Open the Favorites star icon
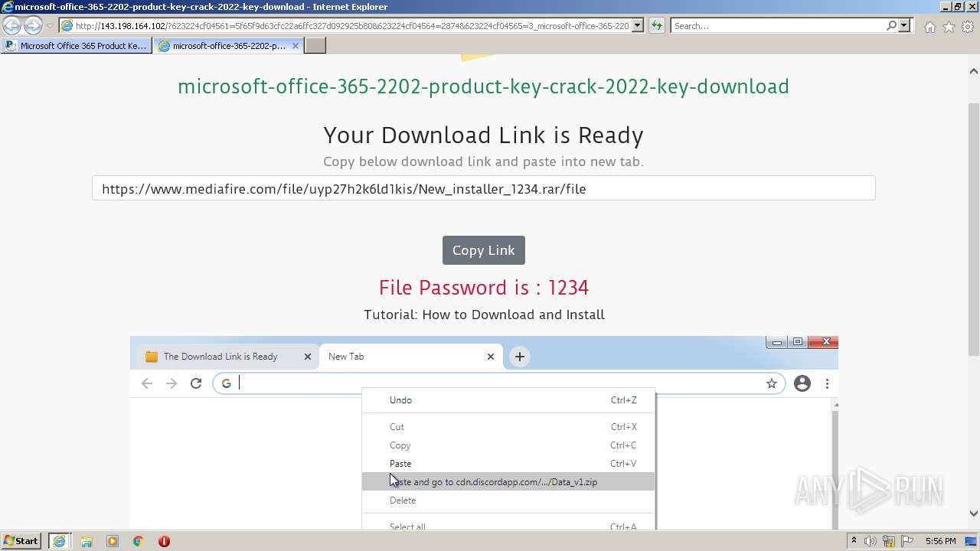This screenshot has height=551, width=980. pyautogui.click(x=949, y=27)
